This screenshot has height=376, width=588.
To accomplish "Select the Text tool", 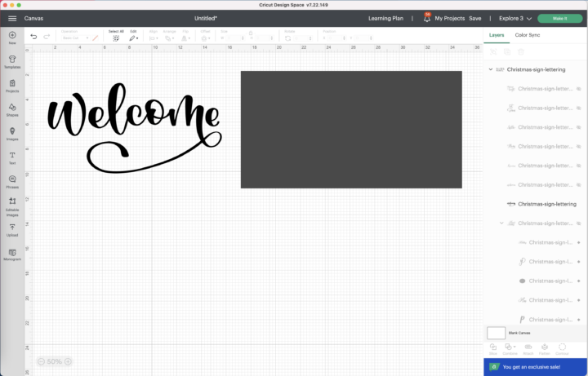I will coord(12,157).
